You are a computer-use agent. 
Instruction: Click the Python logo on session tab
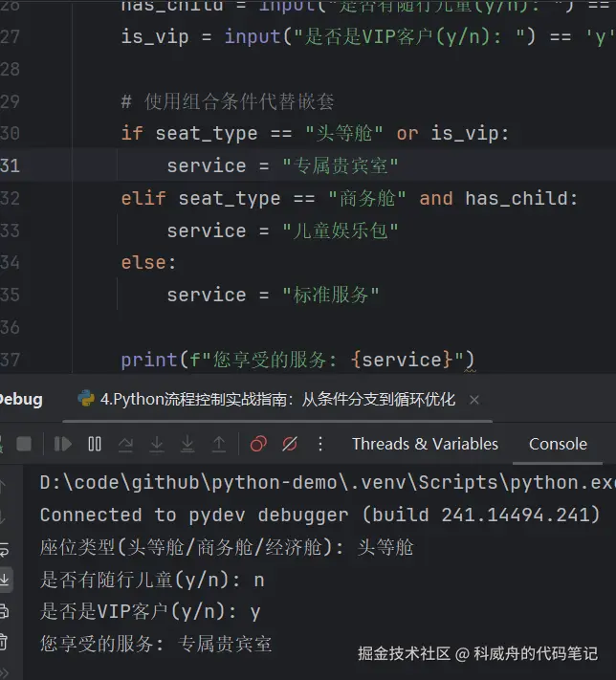coord(86,399)
